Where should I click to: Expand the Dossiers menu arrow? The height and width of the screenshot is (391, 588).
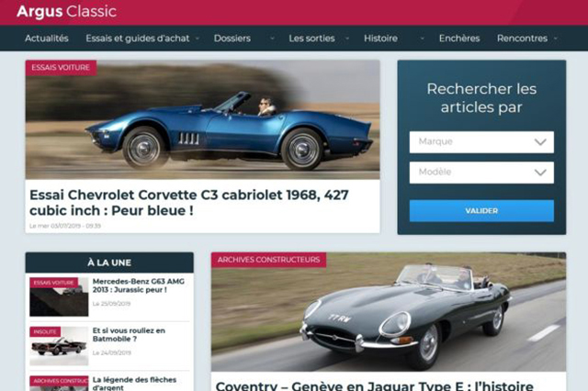click(272, 39)
